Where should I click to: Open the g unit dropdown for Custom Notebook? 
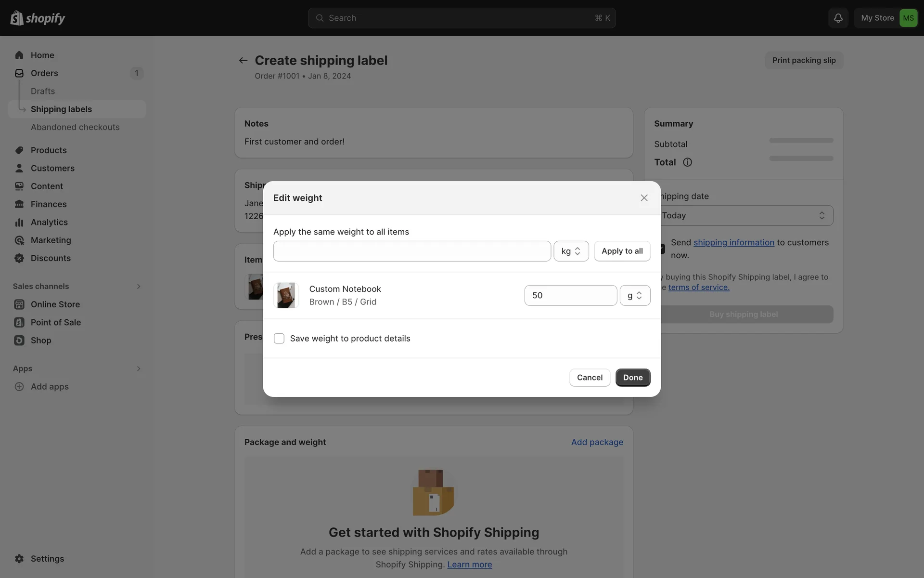point(635,295)
